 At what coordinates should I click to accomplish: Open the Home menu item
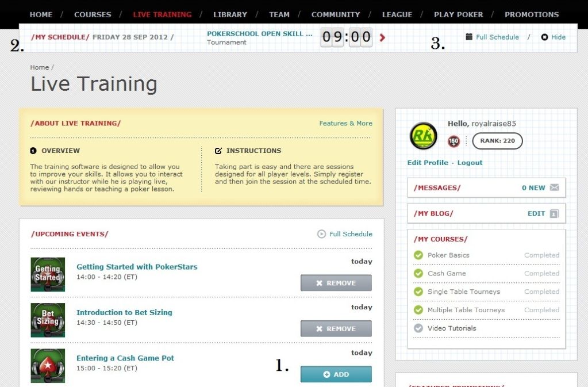[41, 14]
